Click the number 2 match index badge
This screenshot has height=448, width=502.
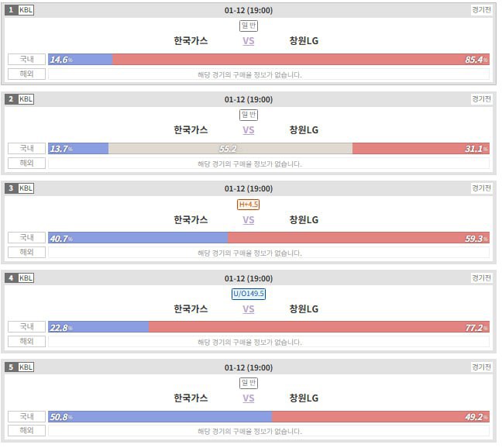click(11, 99)
